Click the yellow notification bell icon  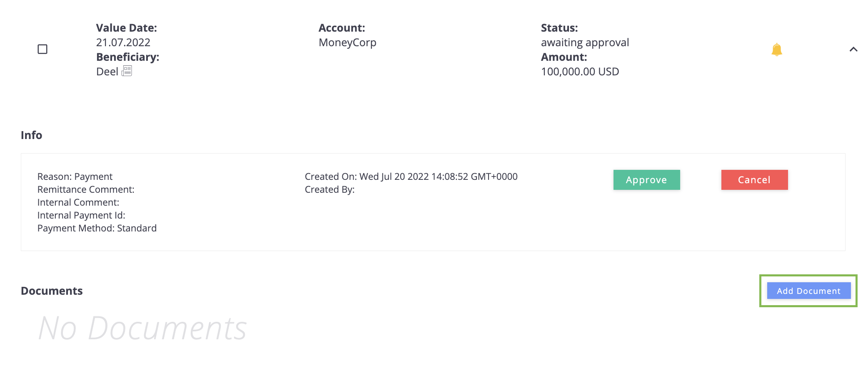coord(776,50)
